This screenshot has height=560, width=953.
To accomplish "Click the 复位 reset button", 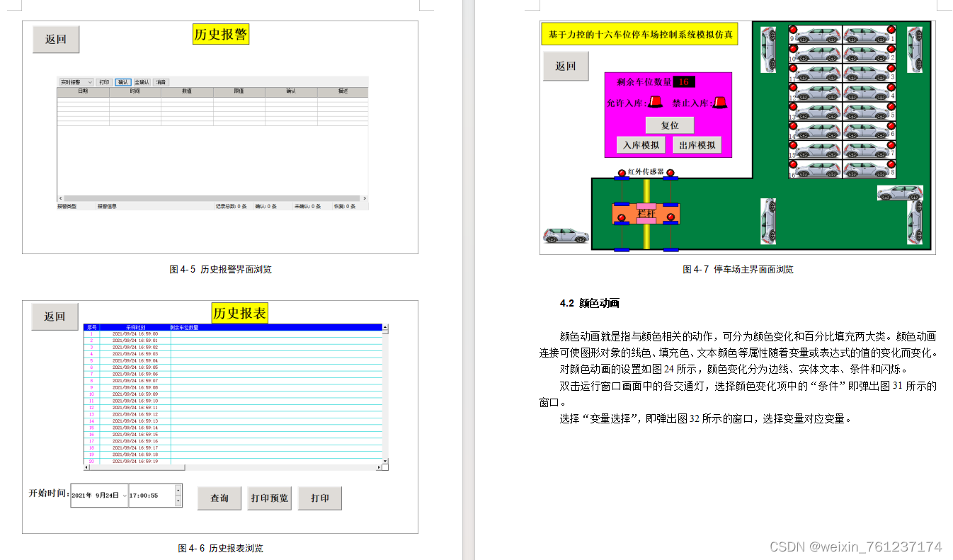I will [670, 125].
